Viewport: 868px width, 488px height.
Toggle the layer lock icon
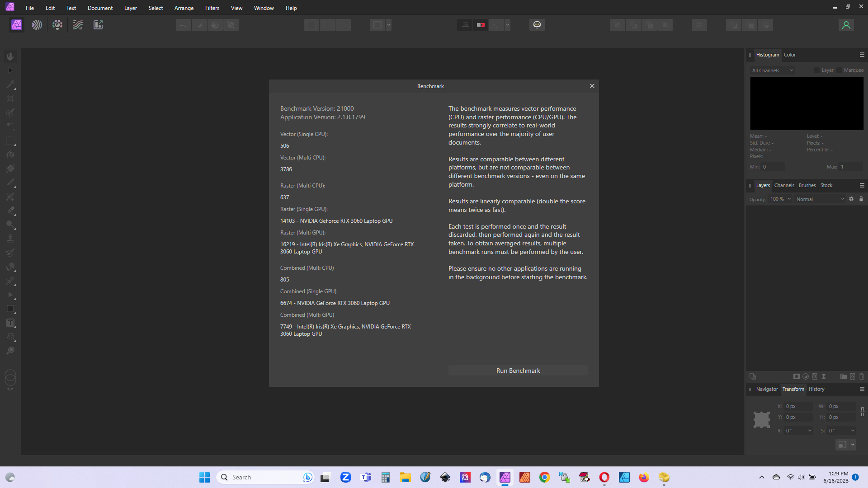(861, 199)
